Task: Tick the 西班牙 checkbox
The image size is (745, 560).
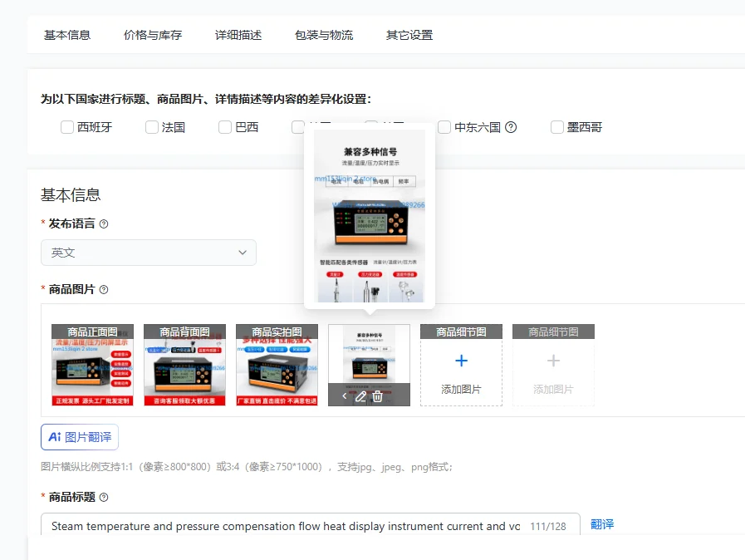Action: click(67, 127)
